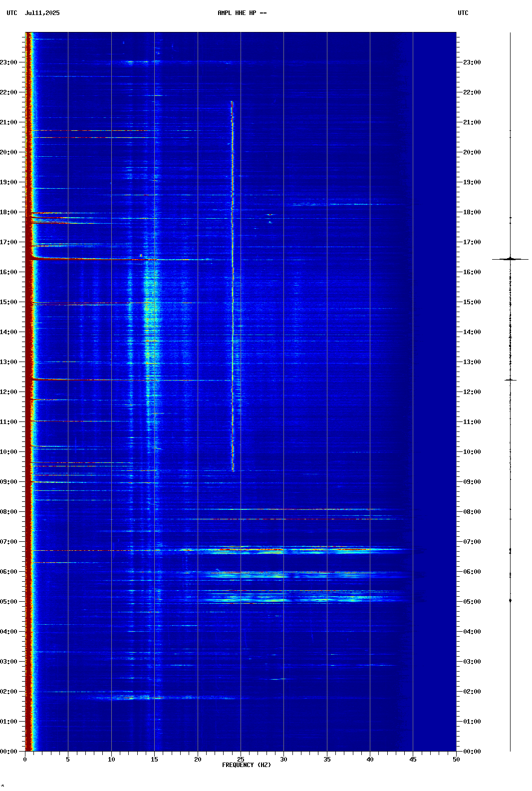Click 02:00 on the left time axis
The height and width of the screenshot is (791, 532).
[x=8, y=692]
